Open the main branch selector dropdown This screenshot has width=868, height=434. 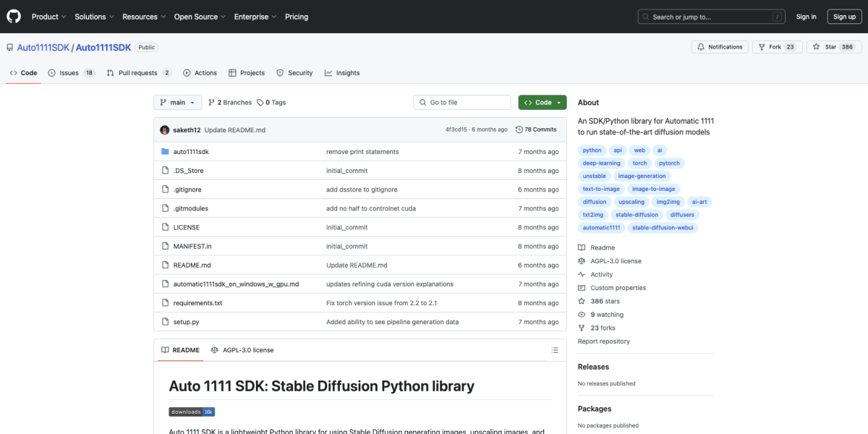click(x=176, y=102)
